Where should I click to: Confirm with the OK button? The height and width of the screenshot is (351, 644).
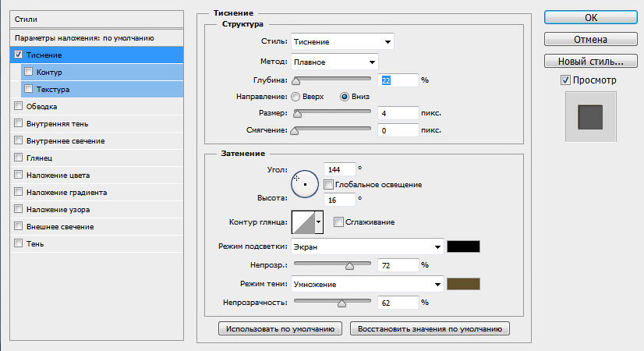coord(591,18)
